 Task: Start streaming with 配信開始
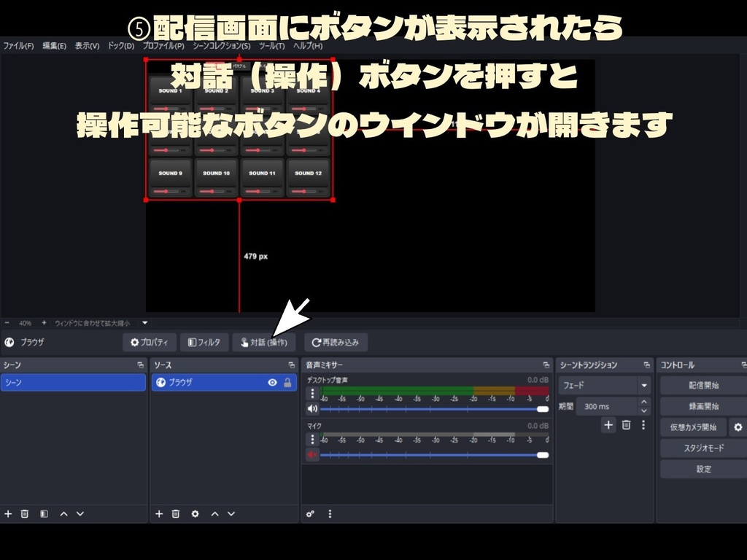[x=703, y=385]
